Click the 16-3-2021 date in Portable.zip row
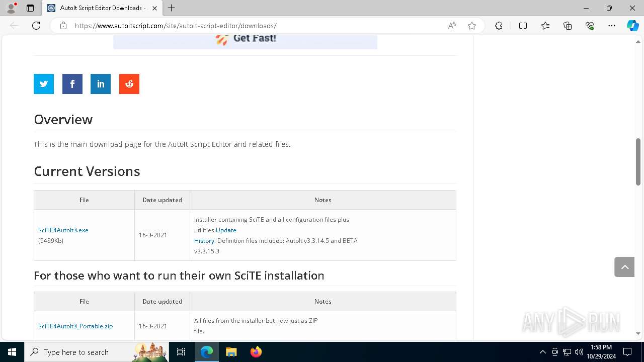Screen dimensions: 644x362 coord(153,326)
